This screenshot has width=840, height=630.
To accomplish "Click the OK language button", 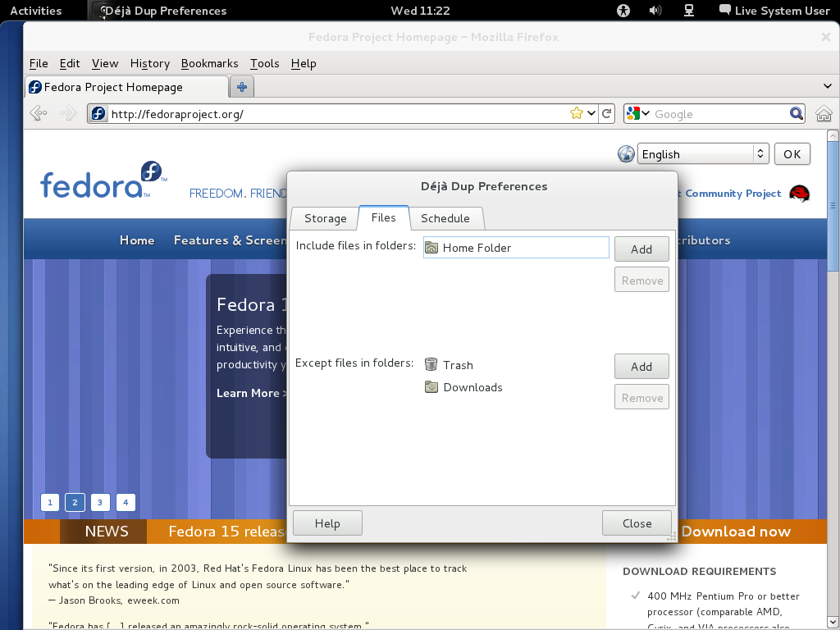I will tap(792, 154).
